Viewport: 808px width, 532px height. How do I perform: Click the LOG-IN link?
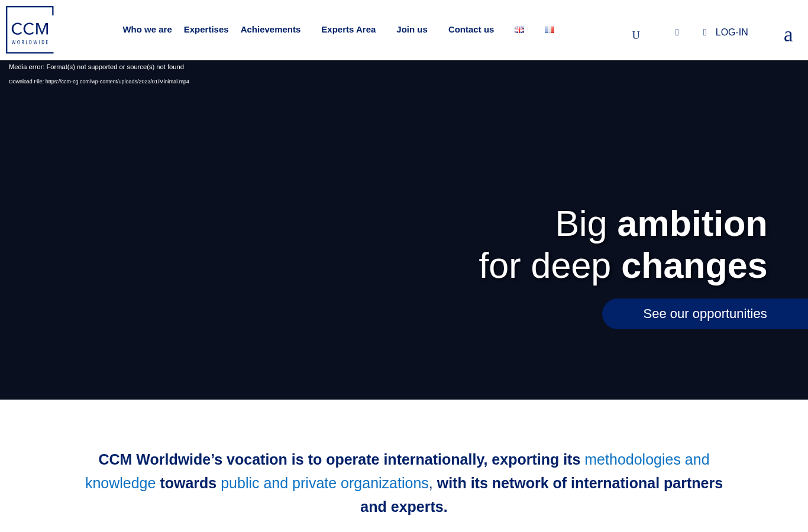click(x=731, y=33)
